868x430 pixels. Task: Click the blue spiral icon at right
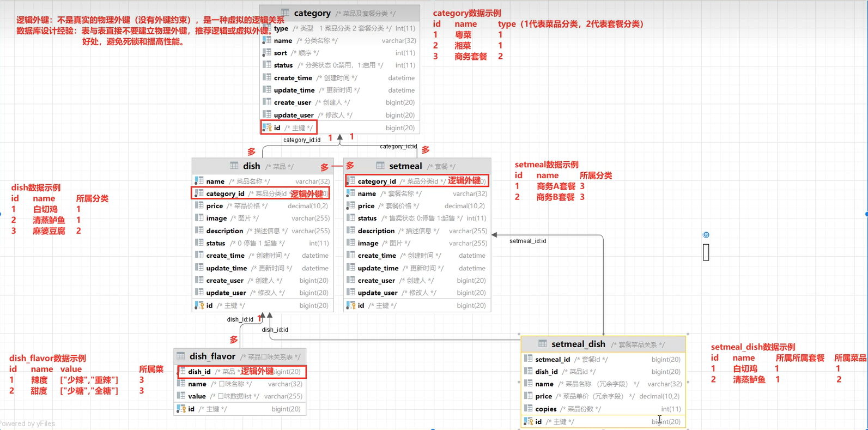[x=706, y=235]
